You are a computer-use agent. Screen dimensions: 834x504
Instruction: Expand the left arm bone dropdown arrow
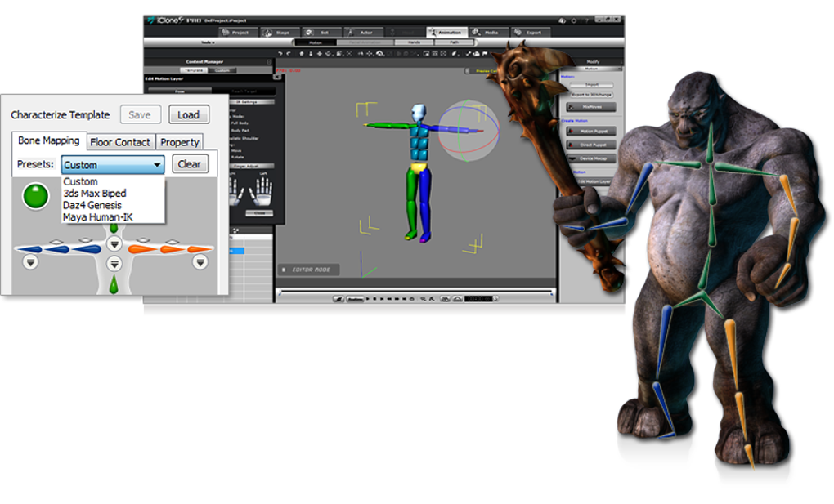pyautogui.click(x=31, y=262)
